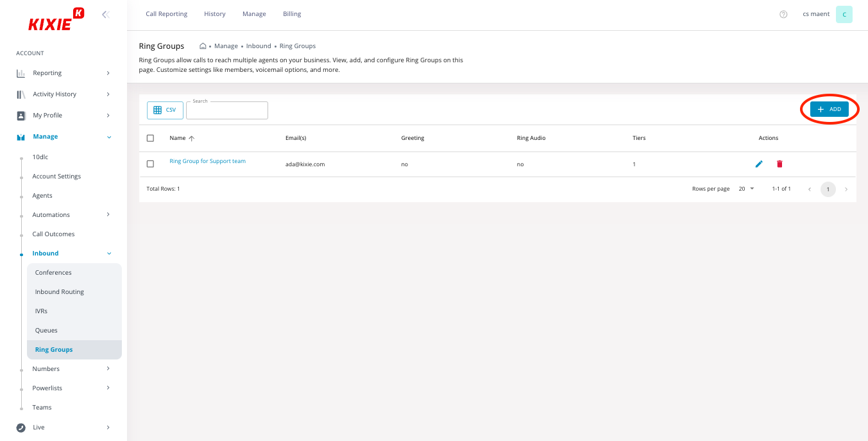Click the Live phone icon

point(21,428)
